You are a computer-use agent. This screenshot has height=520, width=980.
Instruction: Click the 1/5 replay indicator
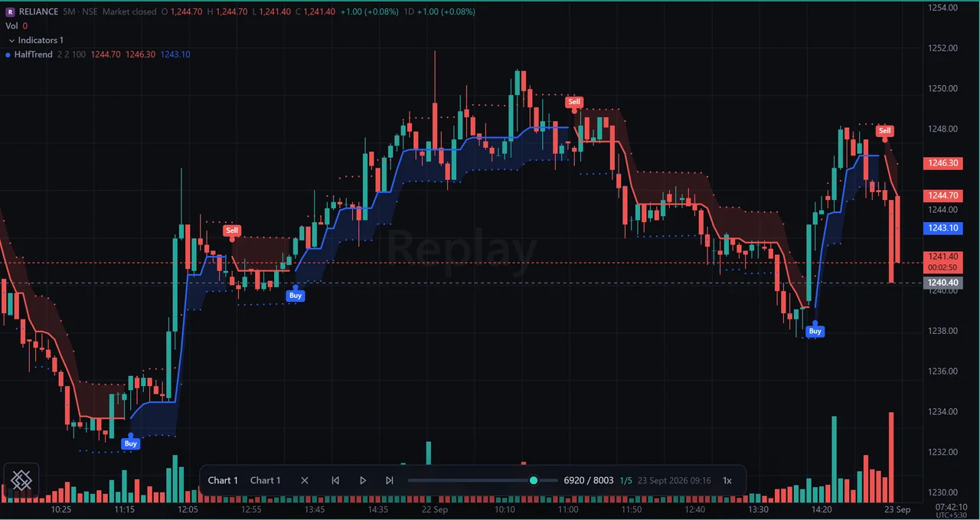[626, 480]
